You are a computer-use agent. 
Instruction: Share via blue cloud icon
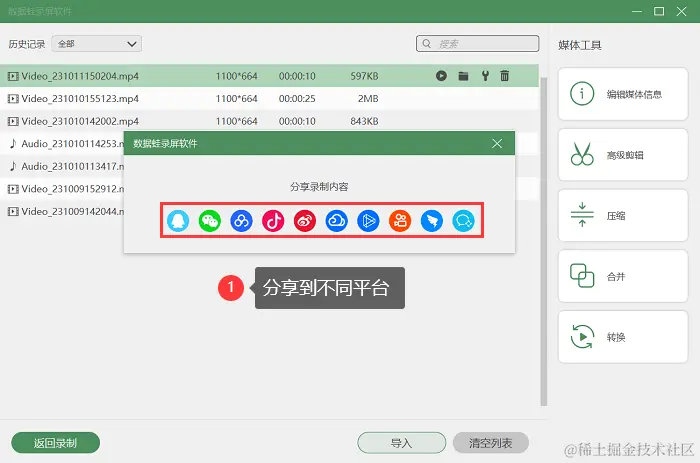point(337,221)
